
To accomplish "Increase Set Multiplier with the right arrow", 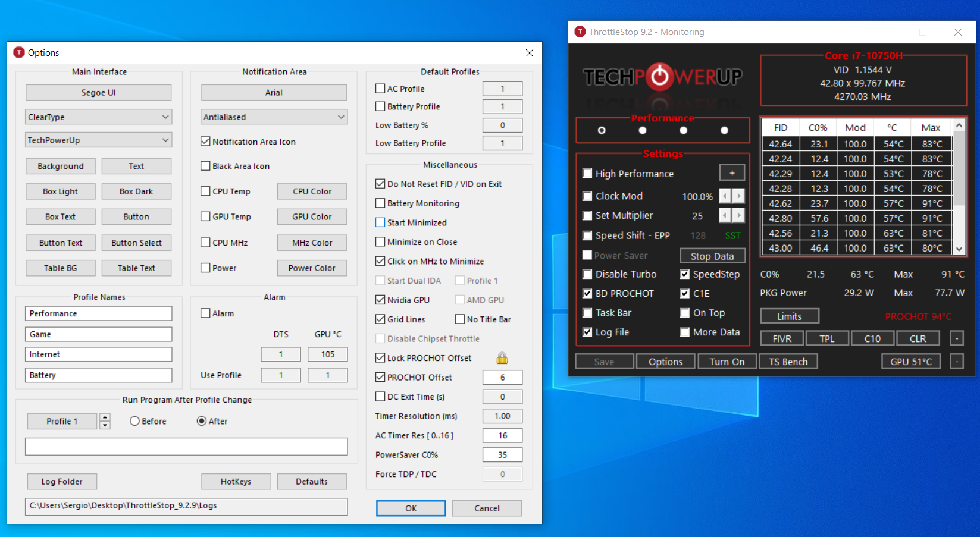I will 738,215.
